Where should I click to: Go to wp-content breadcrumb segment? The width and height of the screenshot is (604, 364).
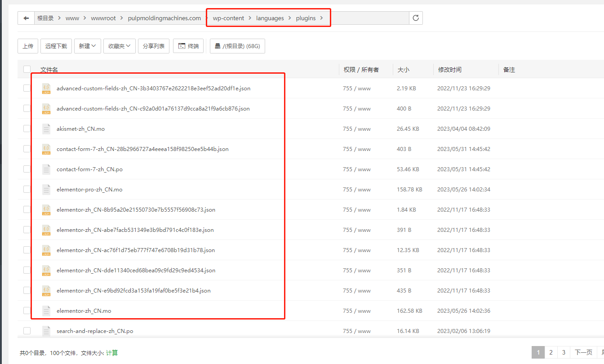(x=229, y=18)
